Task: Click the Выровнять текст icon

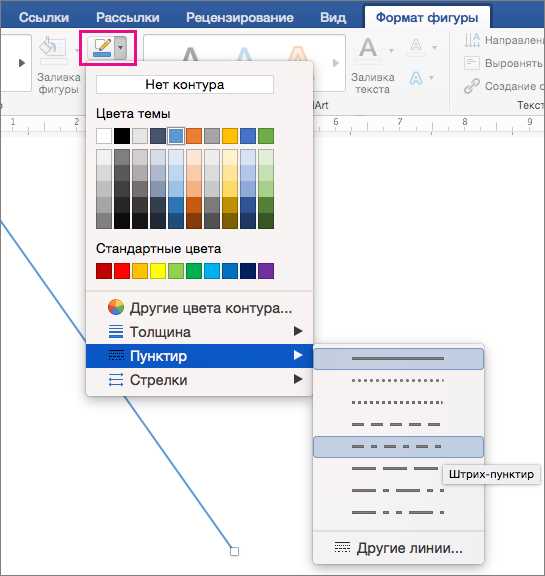Action: point(472,63)
